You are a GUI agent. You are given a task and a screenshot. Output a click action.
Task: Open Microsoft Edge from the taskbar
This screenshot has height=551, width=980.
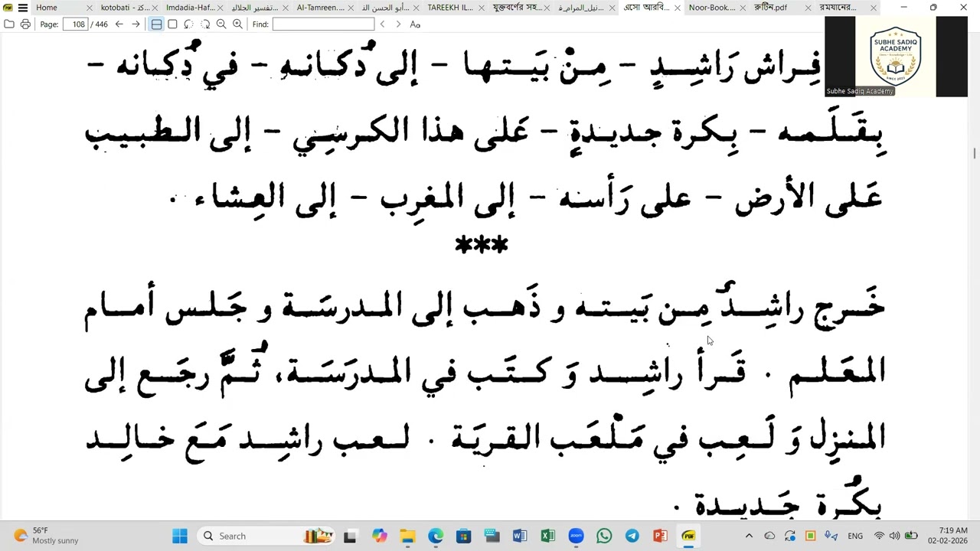[x=436, y=536]
